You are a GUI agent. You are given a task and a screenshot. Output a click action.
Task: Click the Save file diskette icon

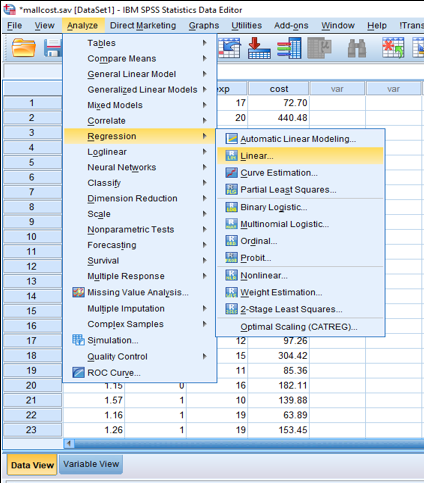click(x=53, y=48)
